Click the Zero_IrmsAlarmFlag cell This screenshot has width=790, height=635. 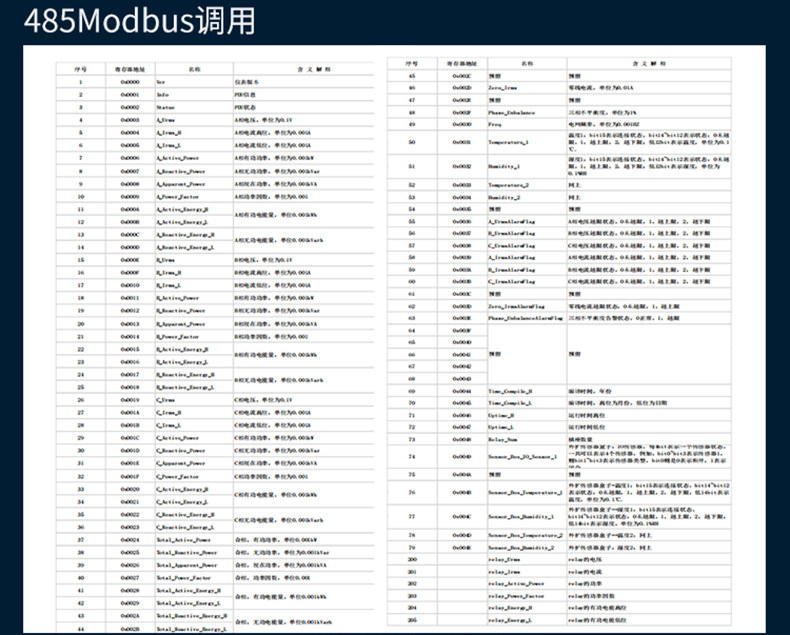[x=516, y=306]
